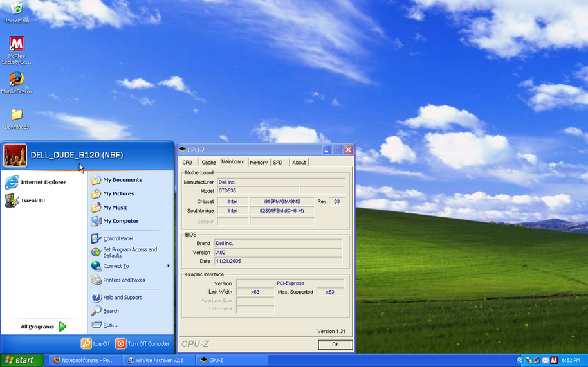The width and height of the screenshot is (588, 367).
Task: Close the CPU-Z window
Action: pos(348,150)
